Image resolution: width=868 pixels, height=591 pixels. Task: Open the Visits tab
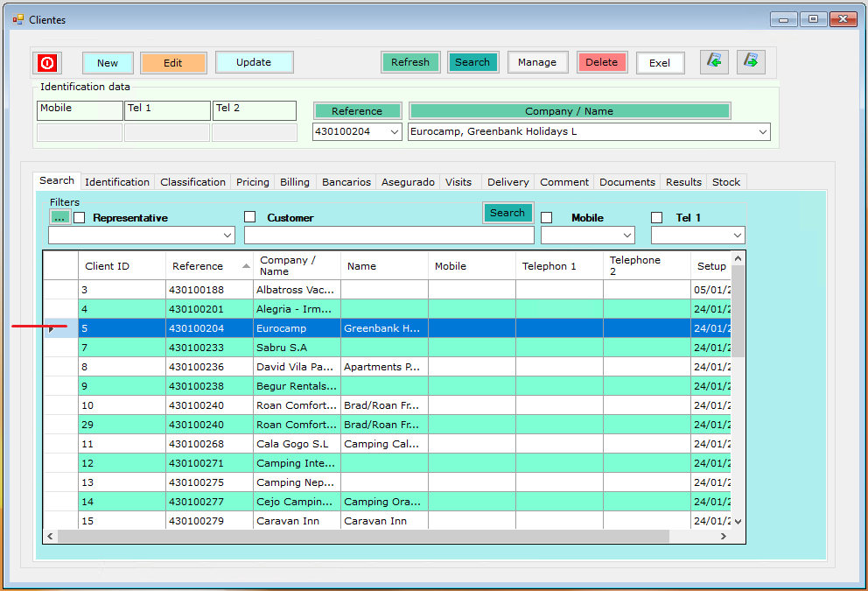(x=458, y=182)
